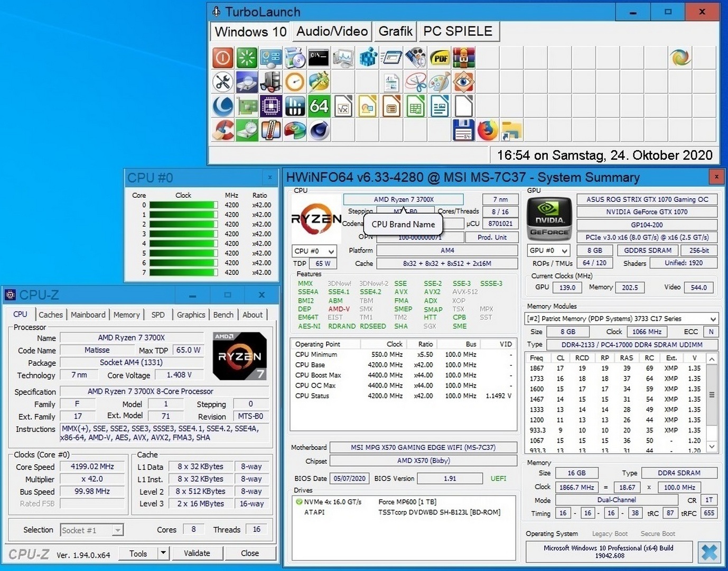Screen dimensions: 728x571
Task: Open the green AIDA64 icon
Action: click(319, 106)
